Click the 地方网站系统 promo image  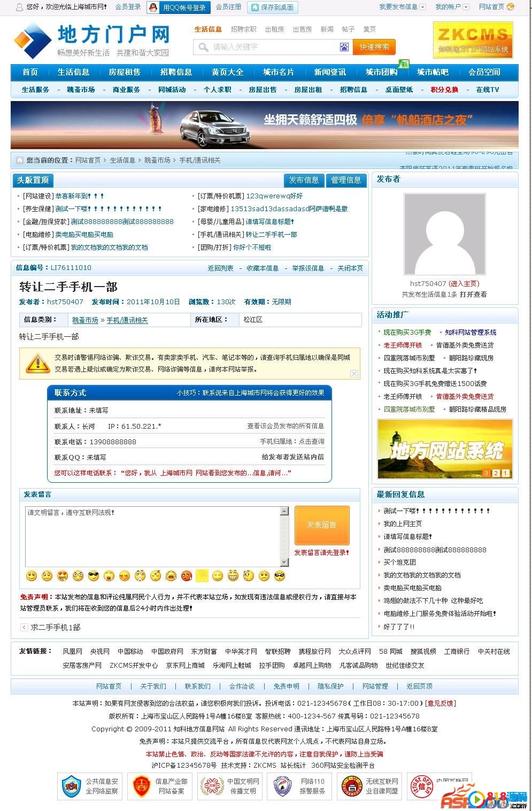pos(445,449)
